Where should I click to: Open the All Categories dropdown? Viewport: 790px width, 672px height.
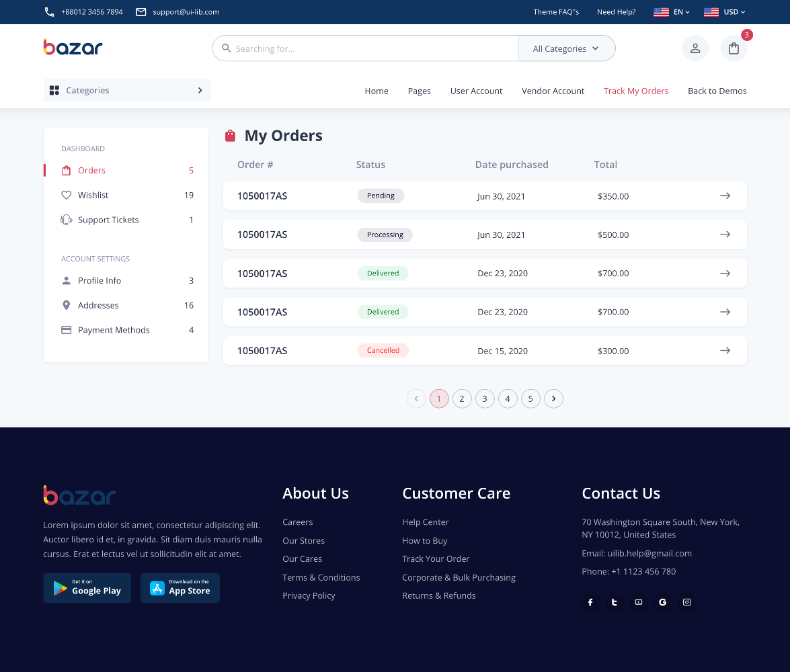click(x=566, y=48)
